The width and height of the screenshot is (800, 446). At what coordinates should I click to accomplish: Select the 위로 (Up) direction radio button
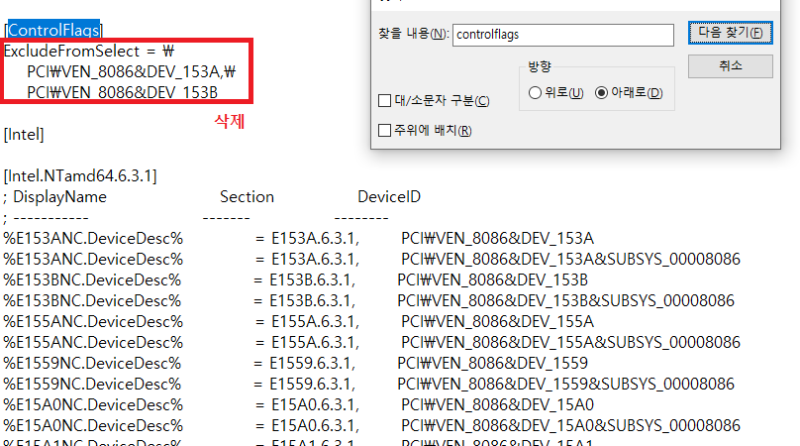coord(535,93)
